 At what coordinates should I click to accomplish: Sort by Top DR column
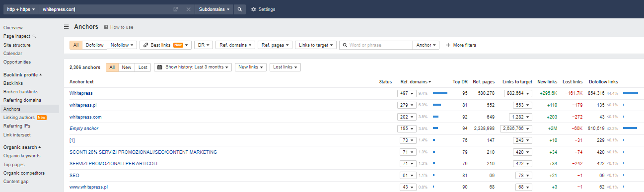tap(460, 82)
